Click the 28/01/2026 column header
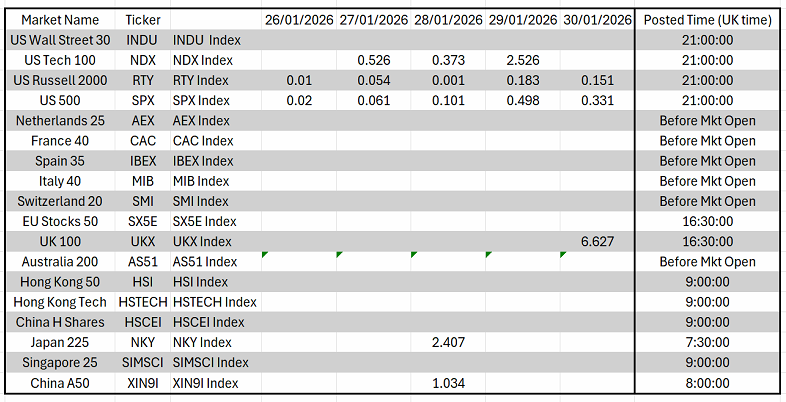 click(448, 20)
